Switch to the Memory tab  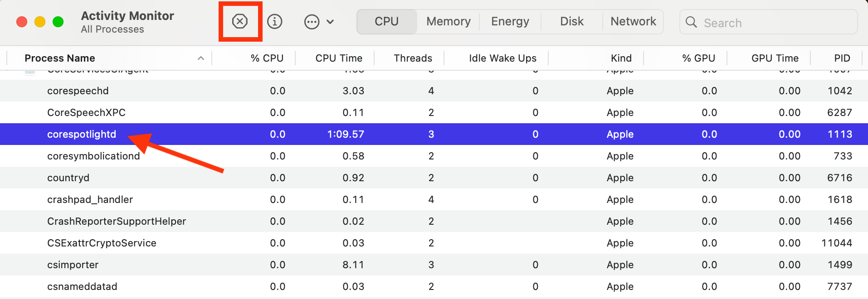[449, 22]
